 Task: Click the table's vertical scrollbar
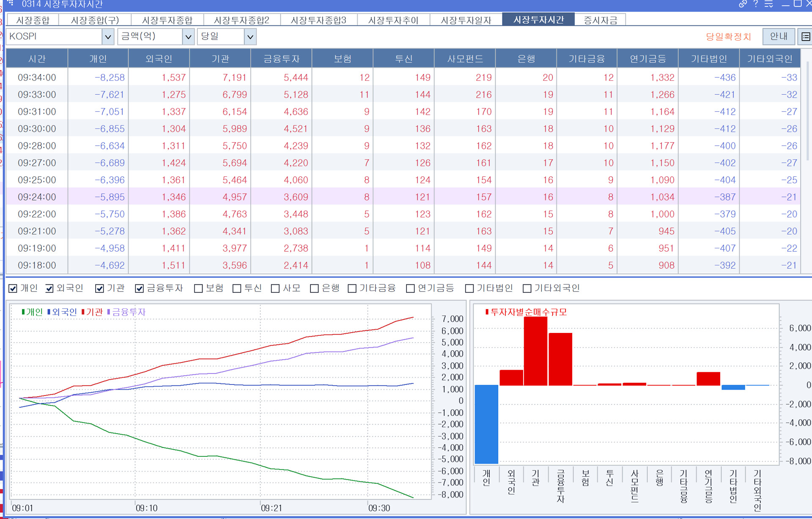click(x=808, y=110)
